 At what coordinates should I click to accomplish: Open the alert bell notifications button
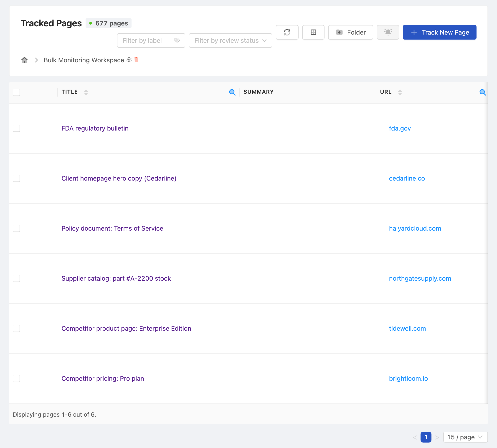pos(388,32)
